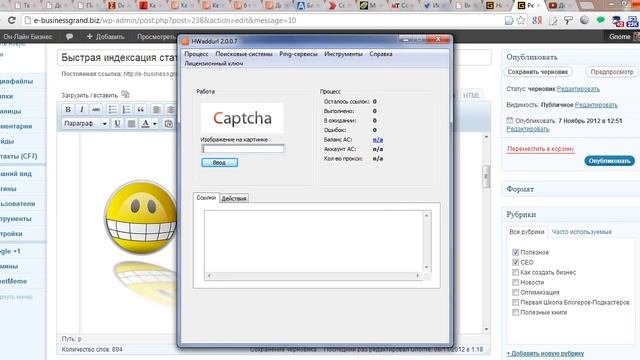Click WordPress editor vertical scrollbar
Screen dimensions: 640x360
pos(486,233)
